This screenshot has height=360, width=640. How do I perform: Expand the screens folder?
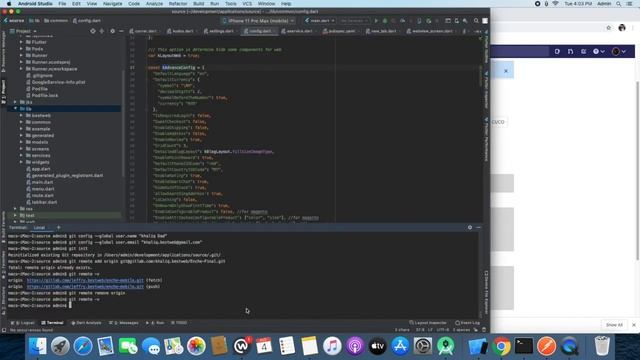[21, 149]
